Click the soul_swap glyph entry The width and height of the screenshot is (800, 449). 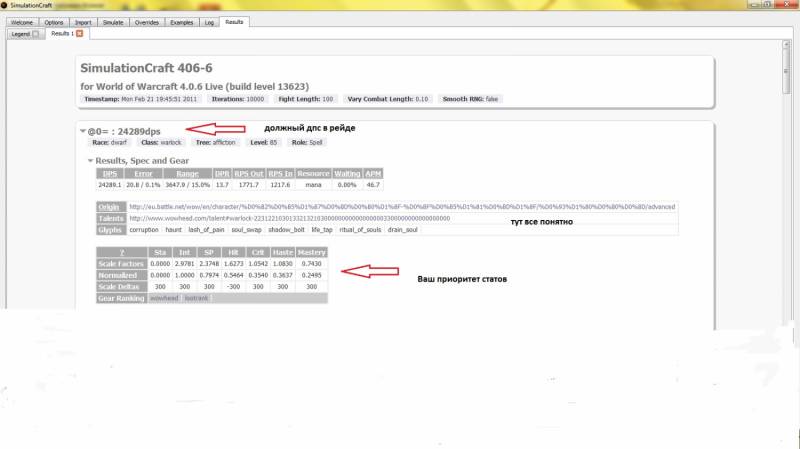click(x=246, y=230)
